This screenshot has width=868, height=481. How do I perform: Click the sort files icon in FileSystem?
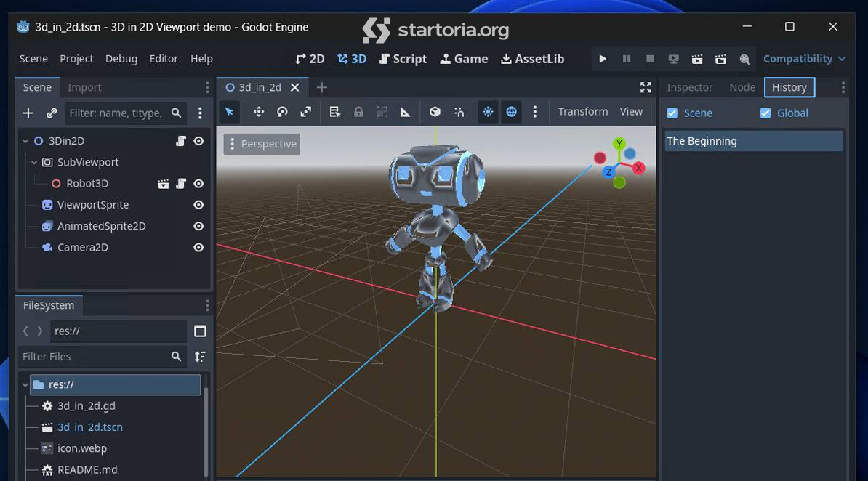tap(200, 357)
